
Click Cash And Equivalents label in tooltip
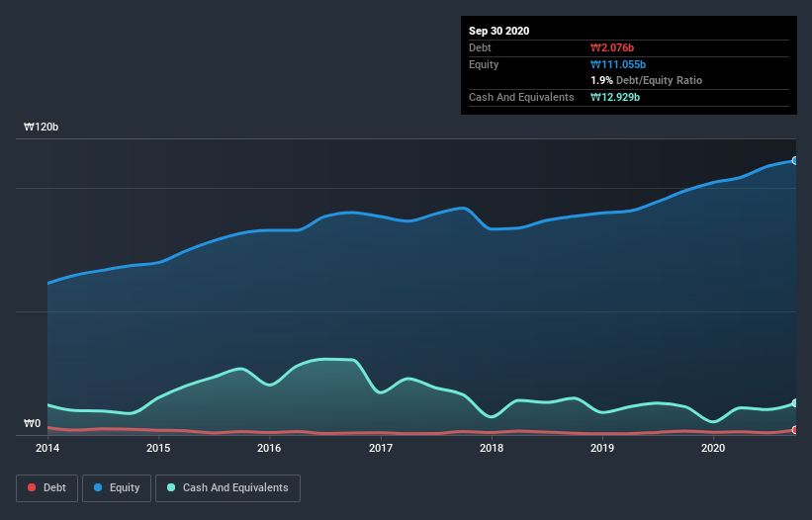coord(521,97)
